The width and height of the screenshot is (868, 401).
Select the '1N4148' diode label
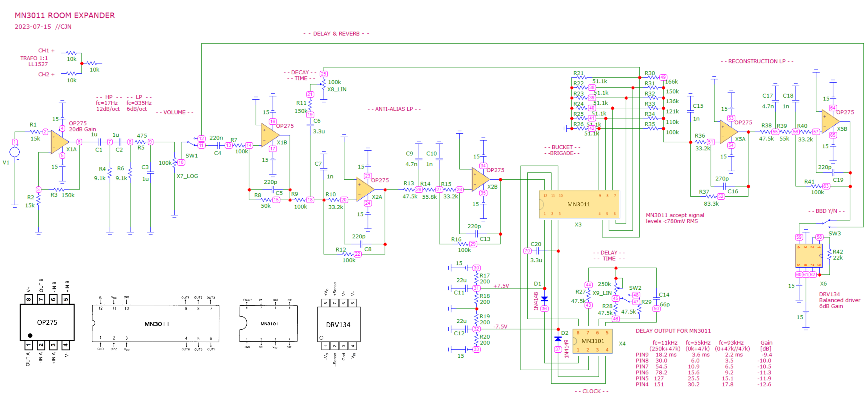pyautogui.click(x=536, y=301)
